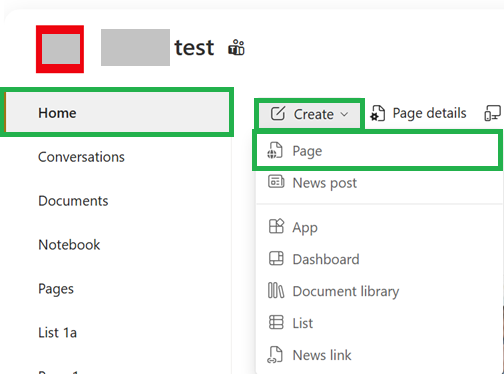Click the site logo image
This screenshot has height=374, width=504.
[60, 49]
